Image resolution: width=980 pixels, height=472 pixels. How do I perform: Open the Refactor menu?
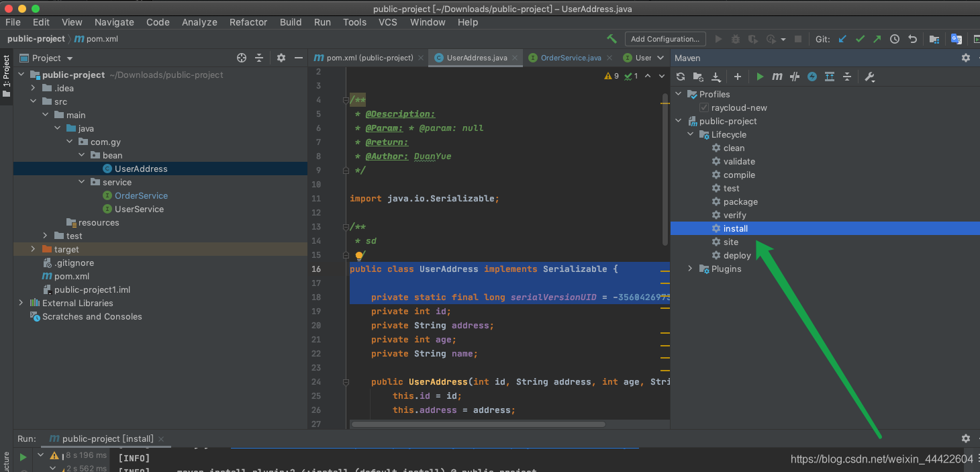point(248,22)
